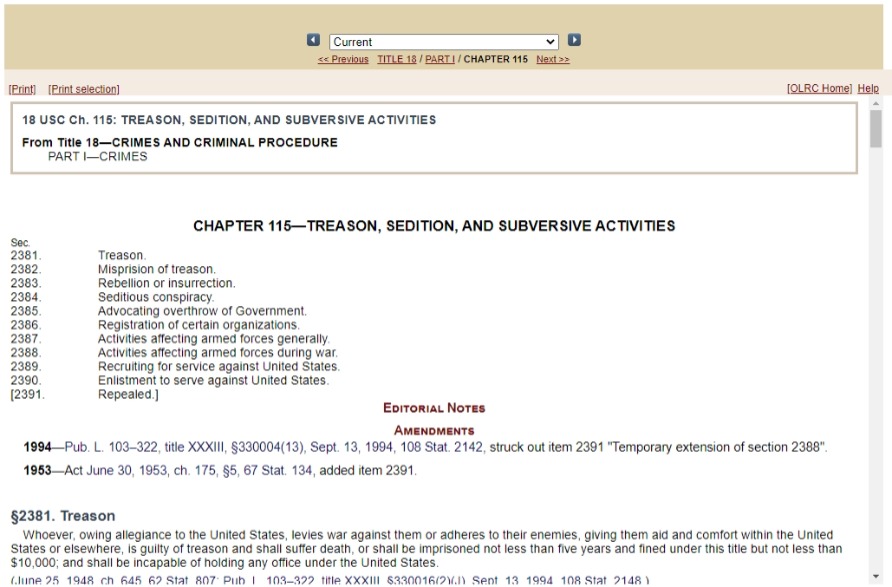Go to the Next >> chapter link
This screenshot has width=892, height=587.
[552, 59]
